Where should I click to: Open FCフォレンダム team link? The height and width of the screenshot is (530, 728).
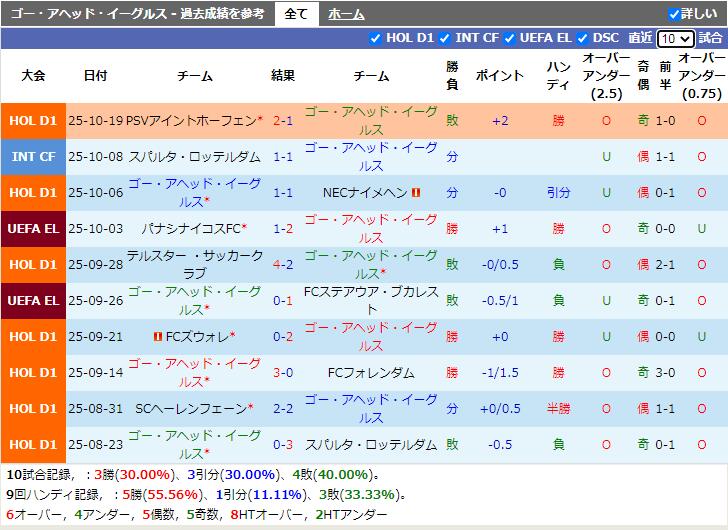coord(370,372)
